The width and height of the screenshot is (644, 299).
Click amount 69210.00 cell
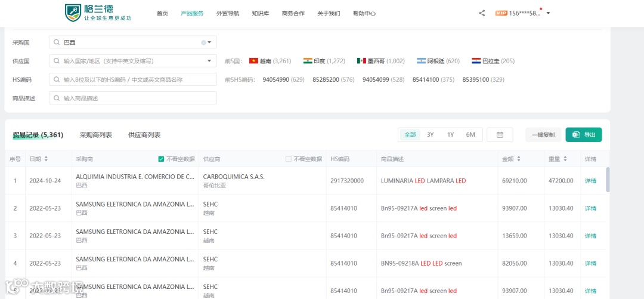coord(514,181)
